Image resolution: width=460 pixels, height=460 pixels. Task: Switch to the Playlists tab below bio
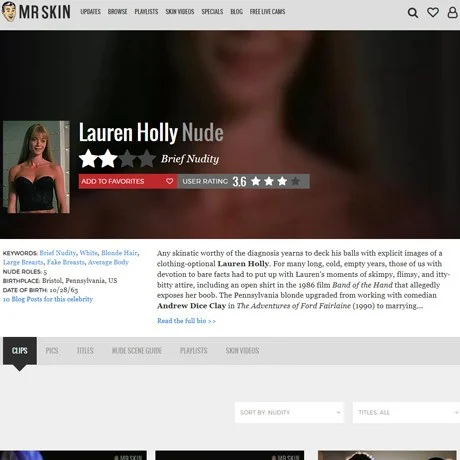click(194, 351)
